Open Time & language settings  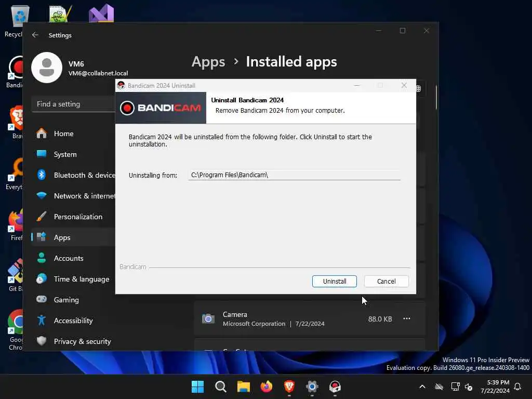(x=73, y=279)
